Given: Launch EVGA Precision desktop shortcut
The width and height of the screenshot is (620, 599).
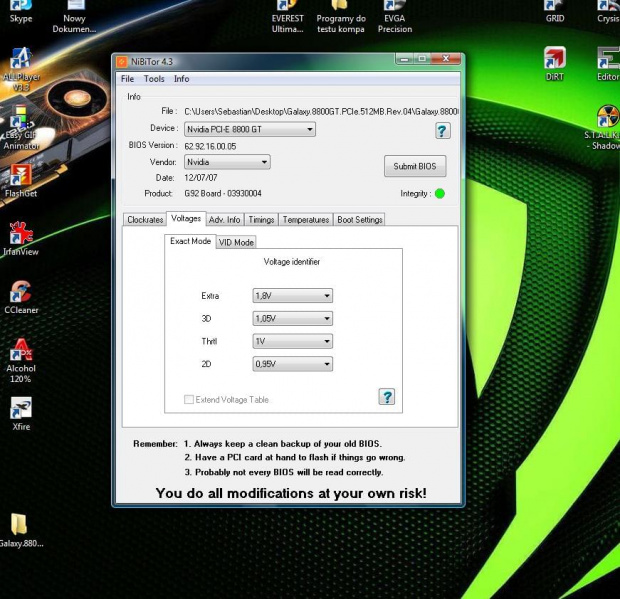Looking at the screenshot, I should [x=395, y=16].
